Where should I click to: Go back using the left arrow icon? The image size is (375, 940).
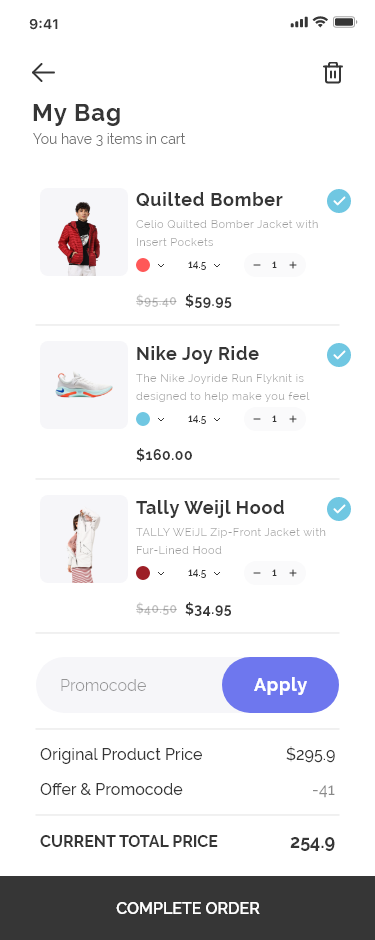click(43, 73)
